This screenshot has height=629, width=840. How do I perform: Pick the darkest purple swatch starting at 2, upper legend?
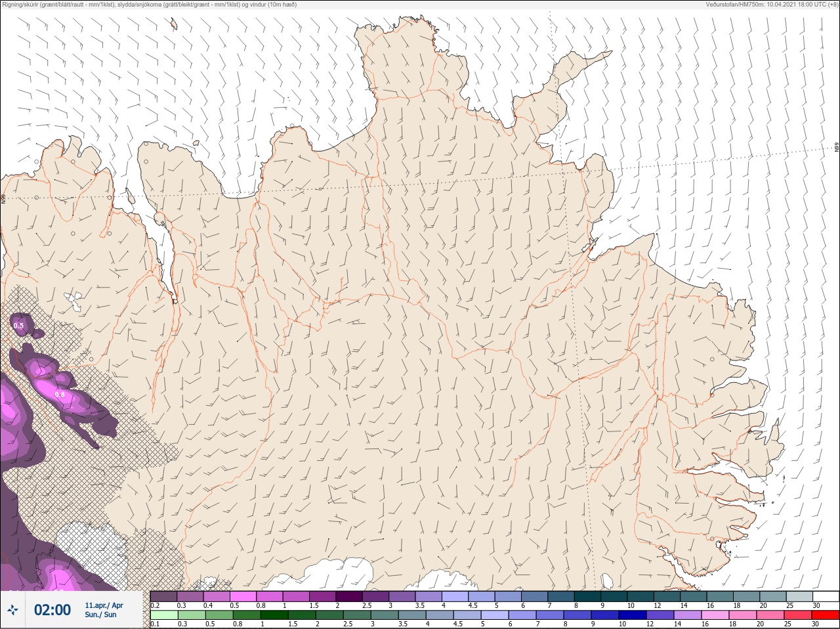[x=349, y=596]
